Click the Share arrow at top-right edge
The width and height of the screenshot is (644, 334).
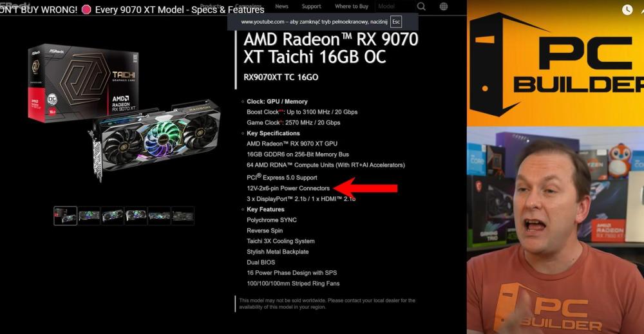pos(641,10)
